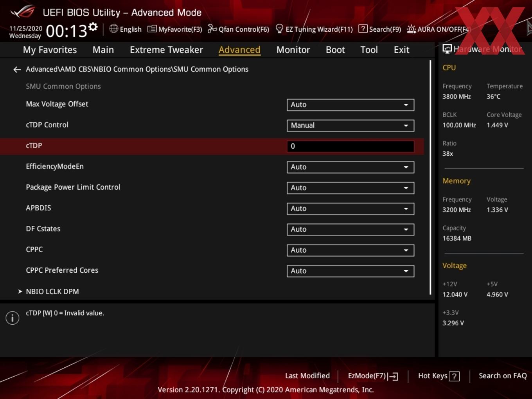This screenshot has width=532, height=399.
Task: Select the CPPC Preferred Cores label
Action: [x=62, y=270]
